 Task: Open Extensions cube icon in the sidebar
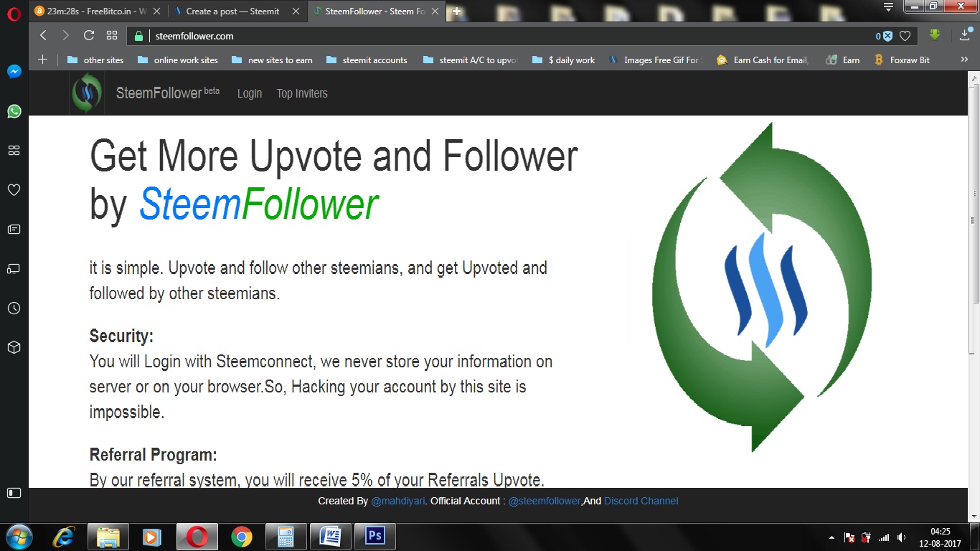(14, 348)
